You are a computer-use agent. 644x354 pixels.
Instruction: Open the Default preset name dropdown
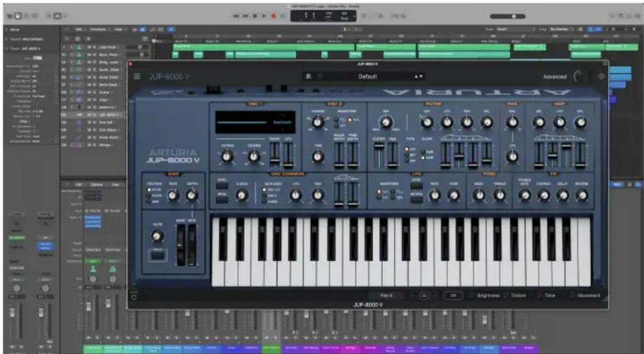point(368,77)
